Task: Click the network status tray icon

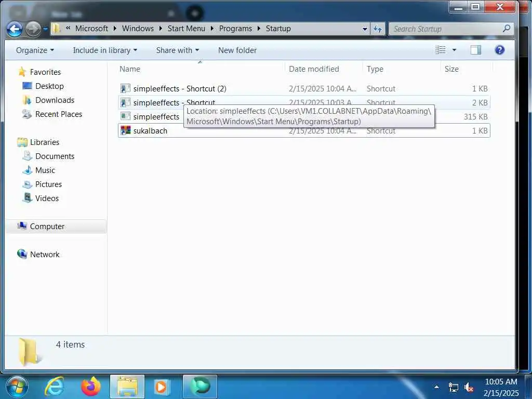Action: coord(453,387)
